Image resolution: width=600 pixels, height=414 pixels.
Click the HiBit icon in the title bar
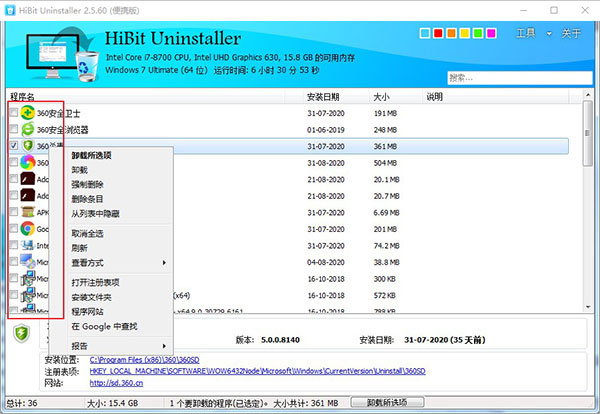[x=10, y=10]
